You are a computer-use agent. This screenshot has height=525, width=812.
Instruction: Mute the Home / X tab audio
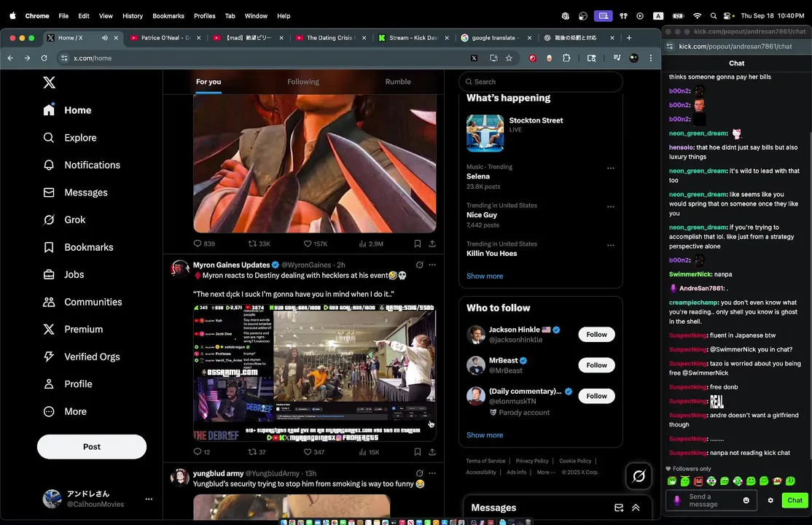coord(105,38)
